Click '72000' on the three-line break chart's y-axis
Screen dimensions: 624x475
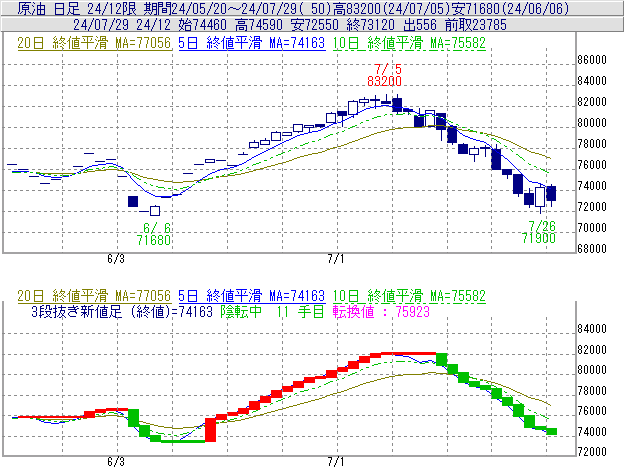click(x=592, y=452)
